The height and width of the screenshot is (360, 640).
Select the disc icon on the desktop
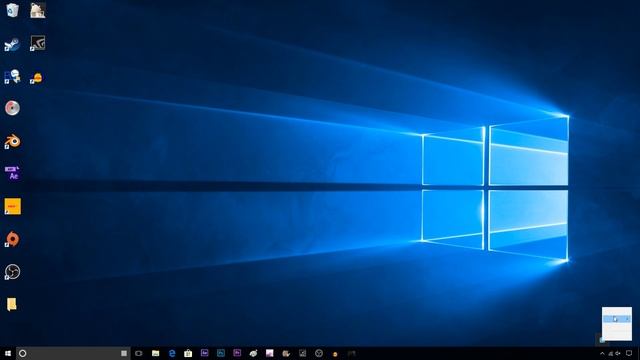click(12, 108)
